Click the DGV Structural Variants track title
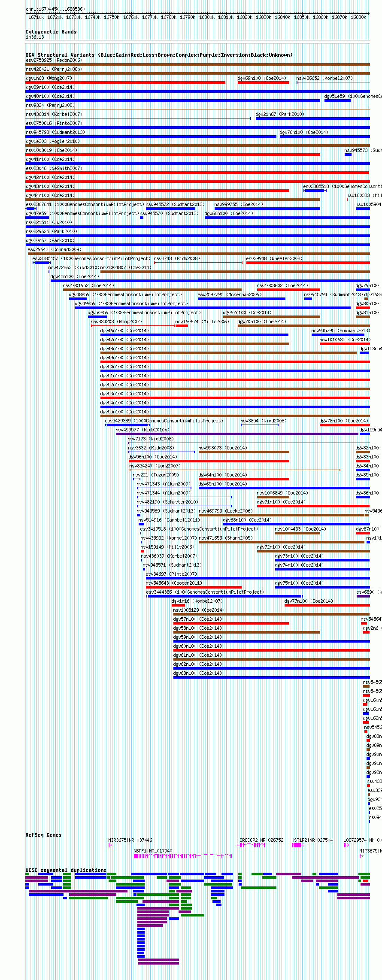Viewport: 382px width, 980px height. click(x=159, y=55)
